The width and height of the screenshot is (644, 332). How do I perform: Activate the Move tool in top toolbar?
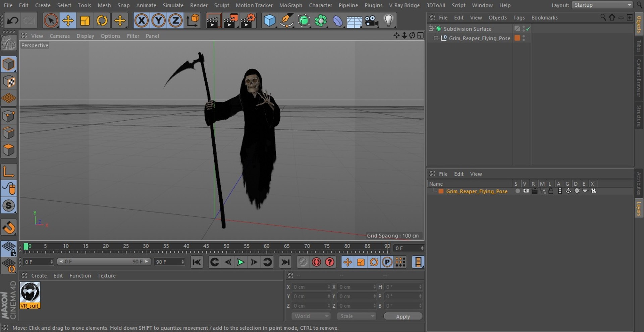coord(68,21)
